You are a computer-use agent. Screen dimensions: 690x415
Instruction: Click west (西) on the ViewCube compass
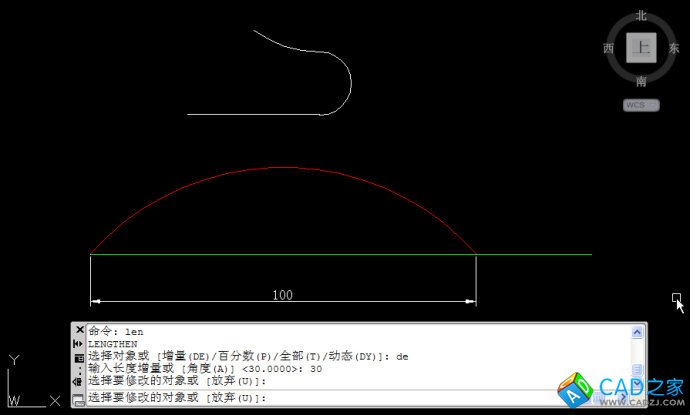click(x=608, y=48)
